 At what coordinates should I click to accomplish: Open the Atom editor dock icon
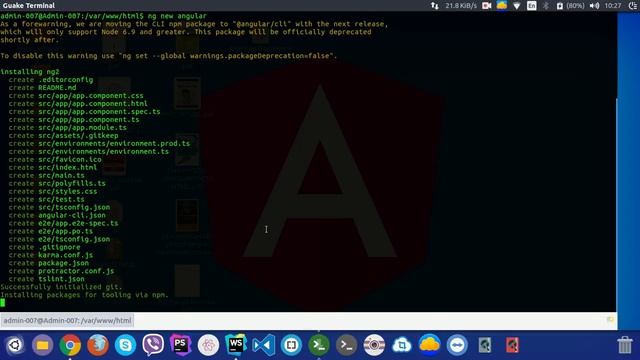(208, 345)
